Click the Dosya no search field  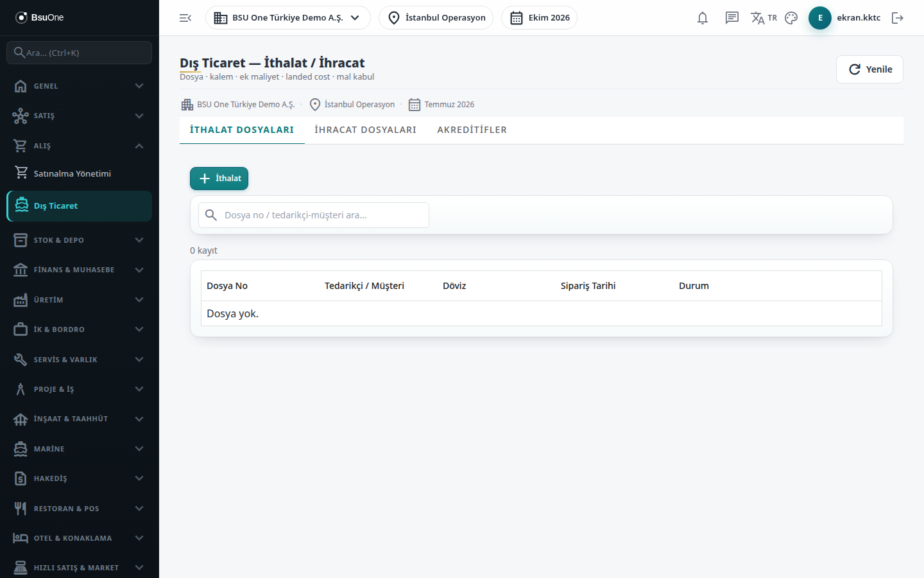(x=314, y=215)
